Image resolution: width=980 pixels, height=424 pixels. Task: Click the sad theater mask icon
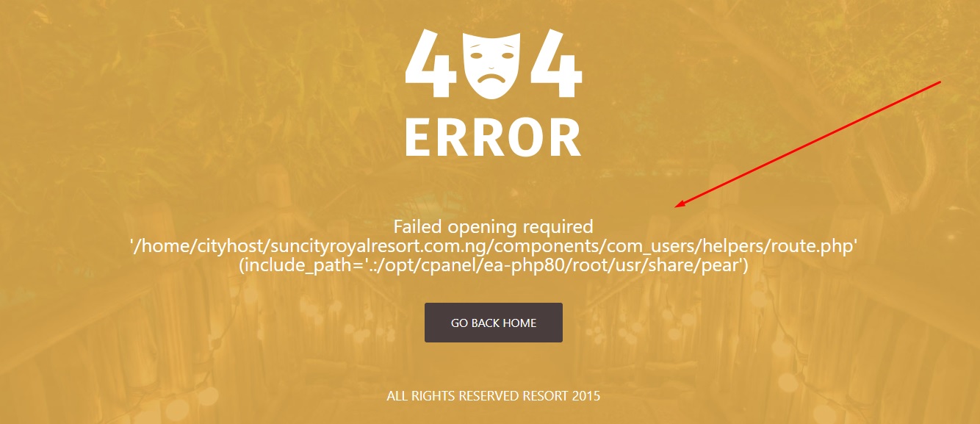[x=493, y=63]
